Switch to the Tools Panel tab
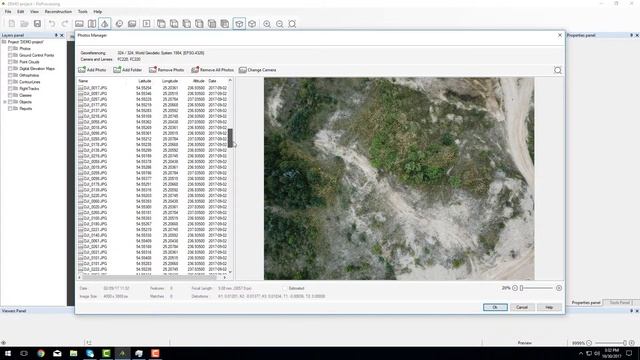This screenshot has width=640, height=360. 620,302
